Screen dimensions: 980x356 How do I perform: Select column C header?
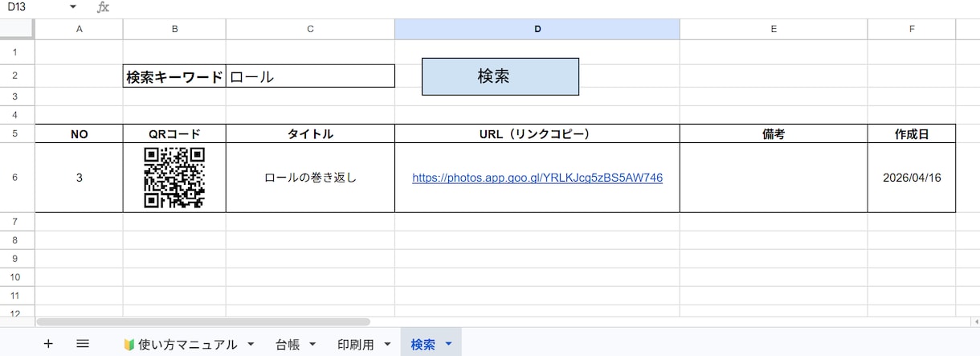click(x=310, y=29)
